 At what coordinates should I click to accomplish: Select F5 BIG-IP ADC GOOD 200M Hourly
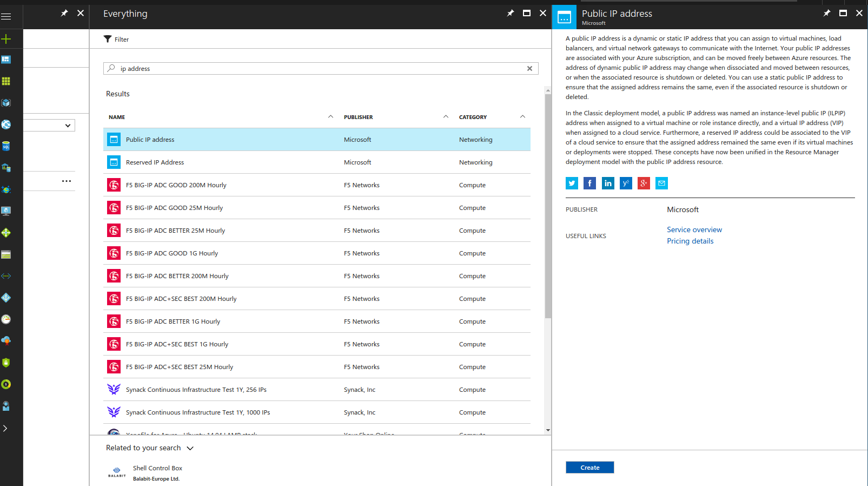(x=317, y=185)
